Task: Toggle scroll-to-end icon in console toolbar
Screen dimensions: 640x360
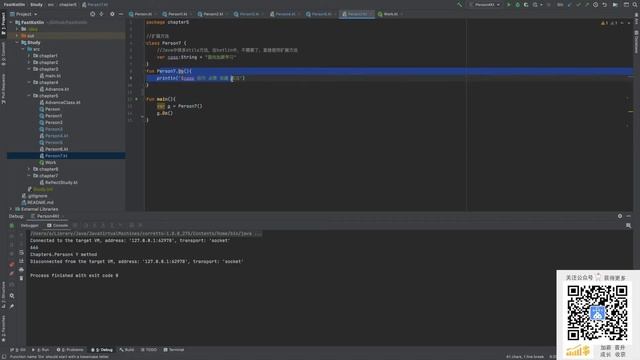Action: point(21,261)
